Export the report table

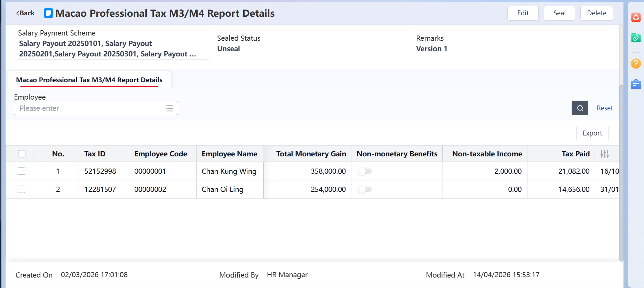pyautogui.click(x=592, y=133)
